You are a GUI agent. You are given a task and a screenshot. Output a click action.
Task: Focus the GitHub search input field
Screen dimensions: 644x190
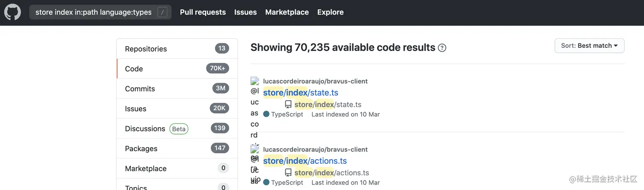coord(94,12)
